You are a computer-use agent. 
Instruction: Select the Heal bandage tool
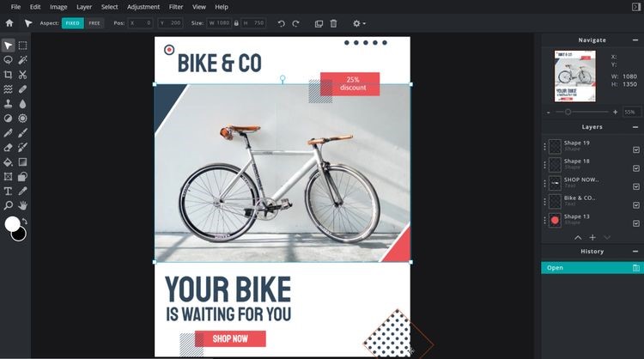[x=22, y=89]
